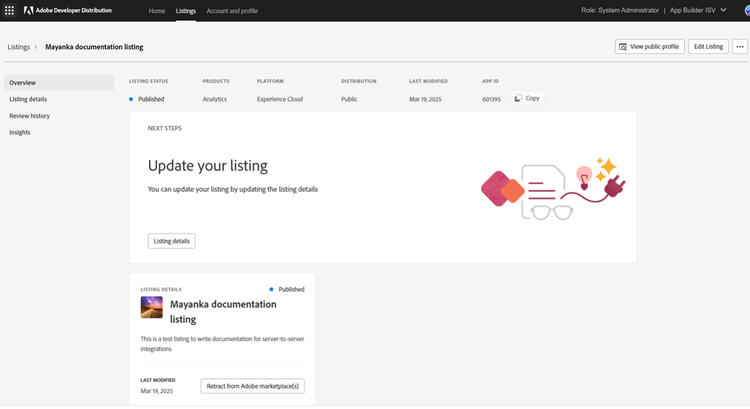Viewport: 750px width, 409px height.
Task: Click the Listings breadcrumb link
Action: click(19, 47)
